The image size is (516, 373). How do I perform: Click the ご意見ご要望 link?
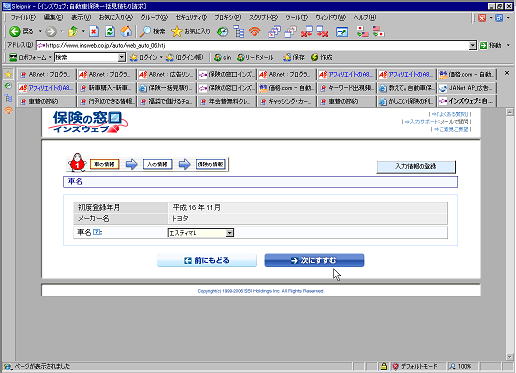[451, 129]
